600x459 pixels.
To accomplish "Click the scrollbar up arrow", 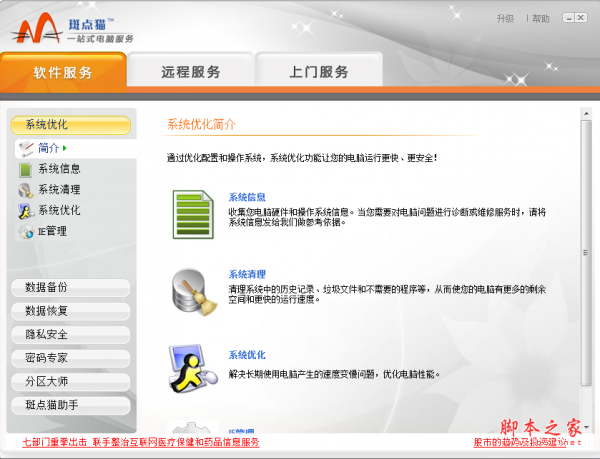I will coord(586,114).
